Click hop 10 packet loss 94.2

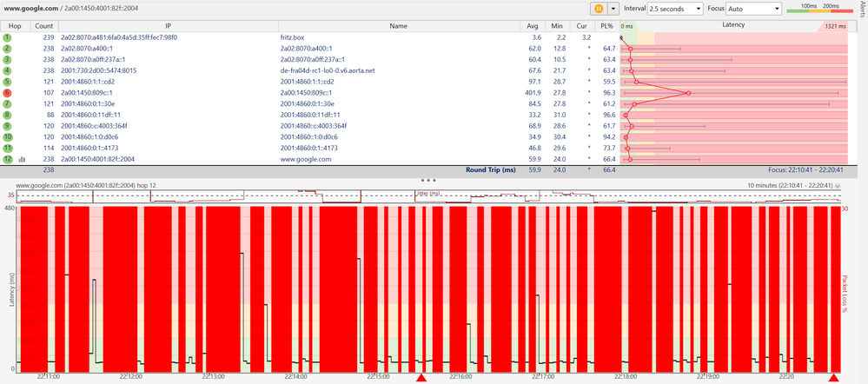point(608,136)
